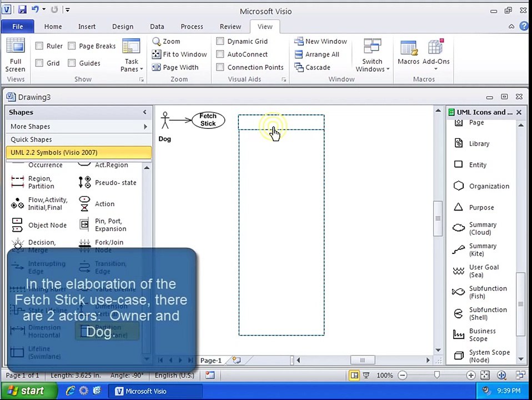Switch to the Review tab
This screenshot has height=400, width=532.
230,27
